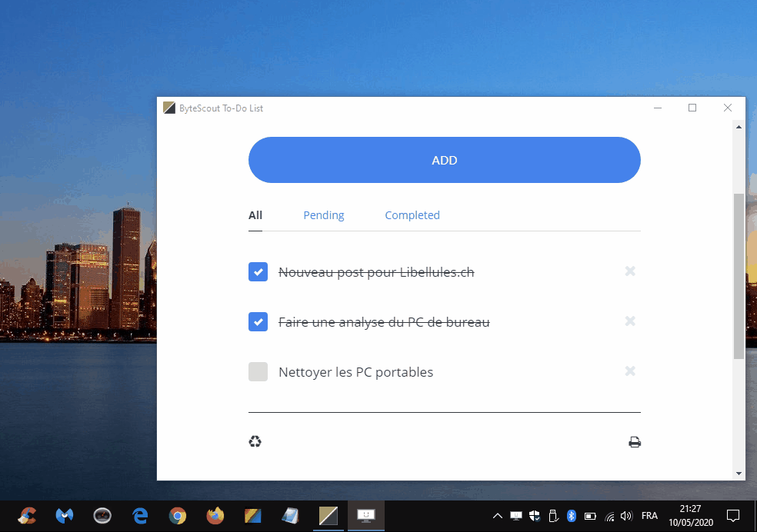
Task: Open CCleaner from the taskbar
Action: click(x=27, y=516)
